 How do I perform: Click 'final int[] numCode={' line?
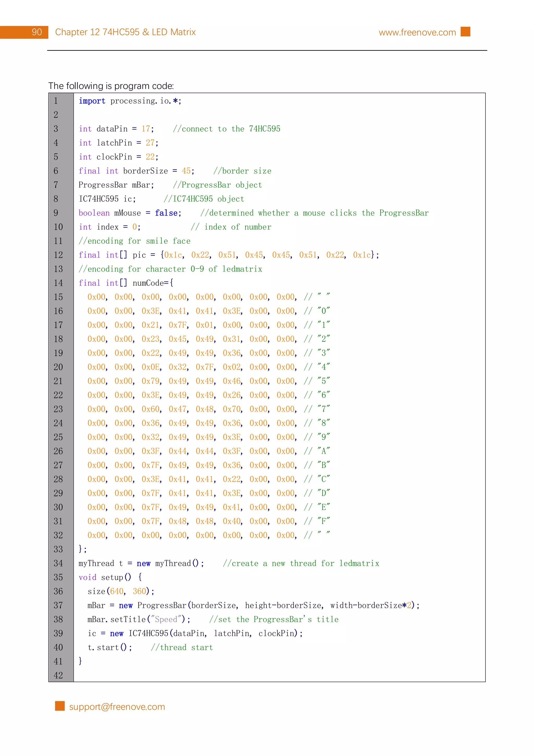pos(126,283)
